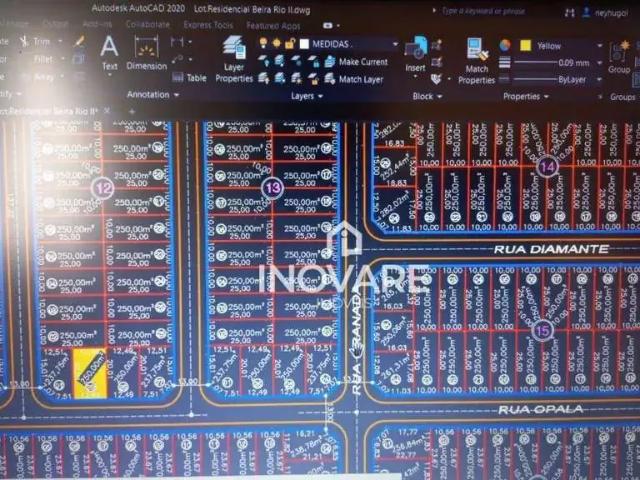Image resolution: width=640 pixels, height=480 pixels.
Task: Select the yellow highlighted lot in block 12
Action: 90,373
